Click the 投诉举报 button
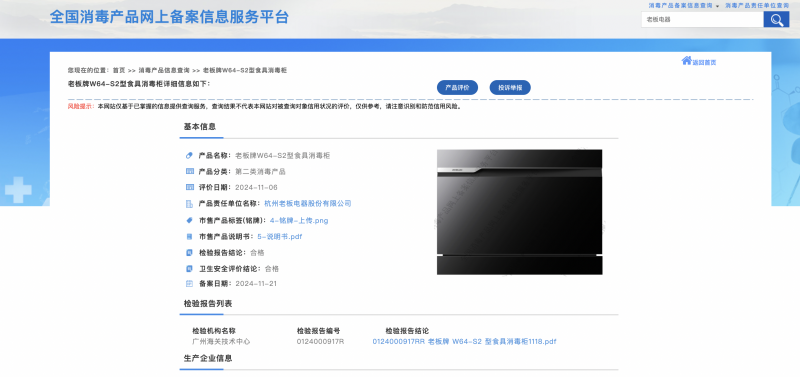 tap(510, 88)
